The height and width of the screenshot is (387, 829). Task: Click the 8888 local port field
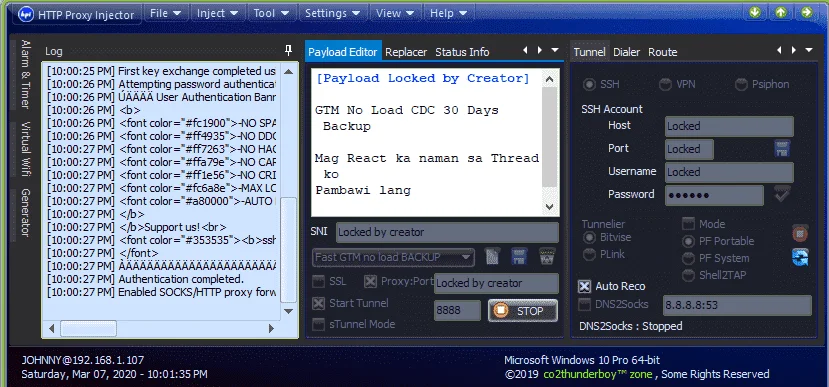coord(457,311)
